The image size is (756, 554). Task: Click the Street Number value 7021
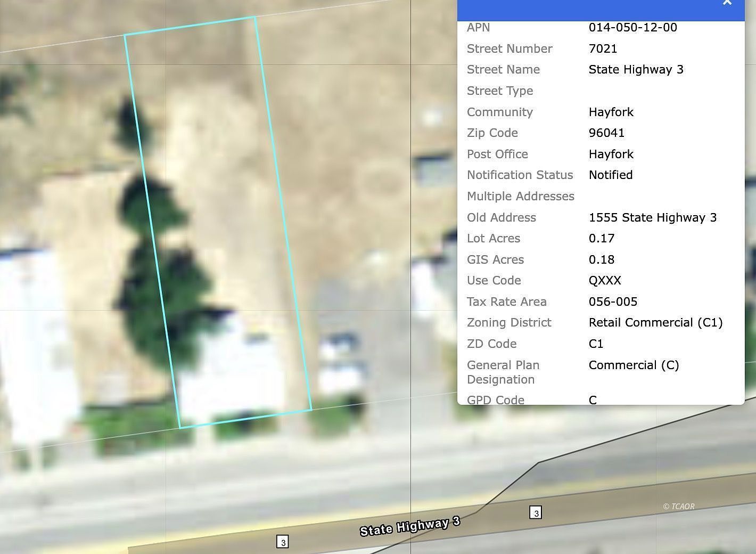coord(603,49)
